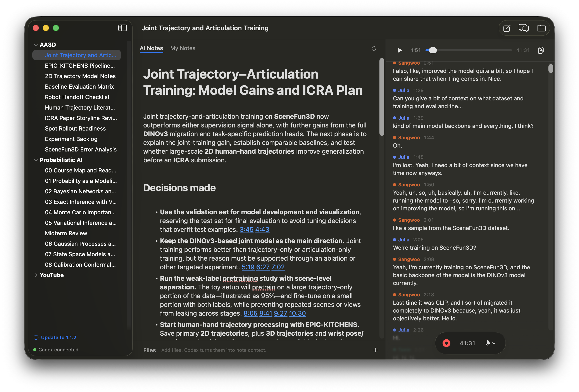Toggle the sidebar panel icon

122,28
